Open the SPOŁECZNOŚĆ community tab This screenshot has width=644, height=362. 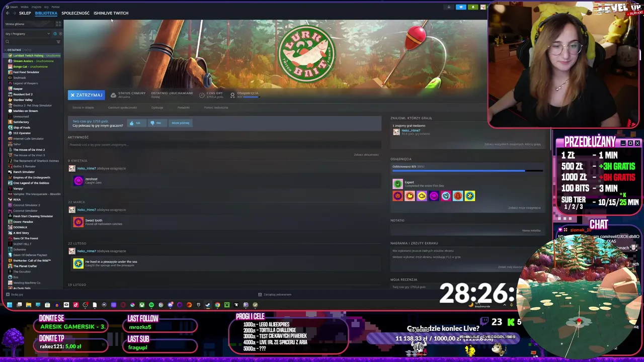pyautogui.click(x=75, y=13)
